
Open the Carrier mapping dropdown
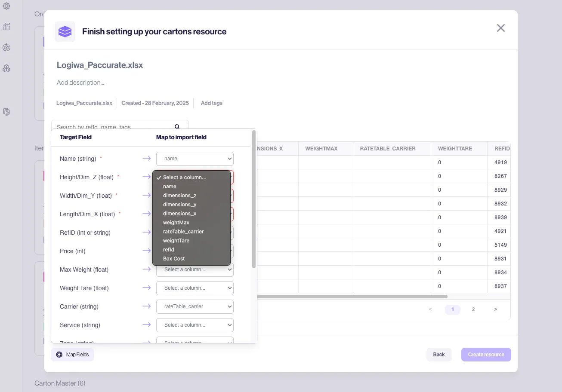click(x=195, y=306)
